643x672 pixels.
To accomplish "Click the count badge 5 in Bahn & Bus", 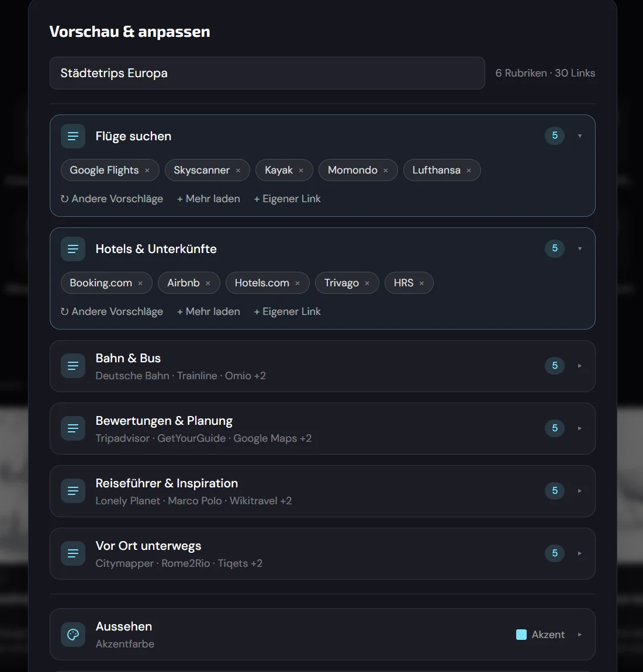I will tap(555, 366).
